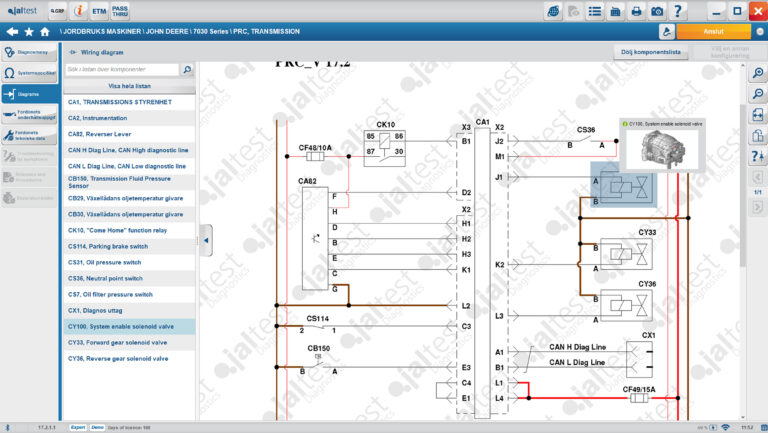Open help with the question mark icon
Image resolution: width=768 pixels, height=433 pixels.
point(678,11)
